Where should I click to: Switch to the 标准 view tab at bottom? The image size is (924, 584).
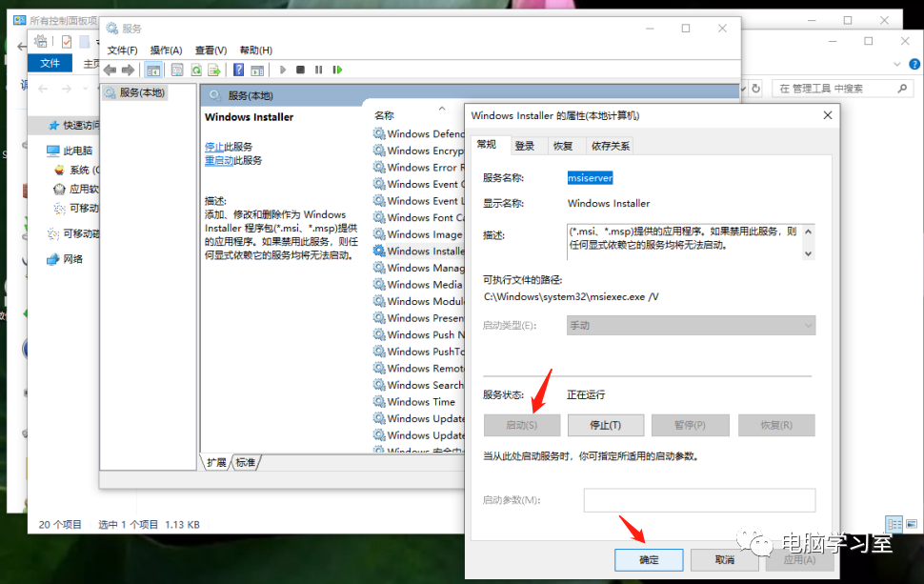(x=246, y=463)
